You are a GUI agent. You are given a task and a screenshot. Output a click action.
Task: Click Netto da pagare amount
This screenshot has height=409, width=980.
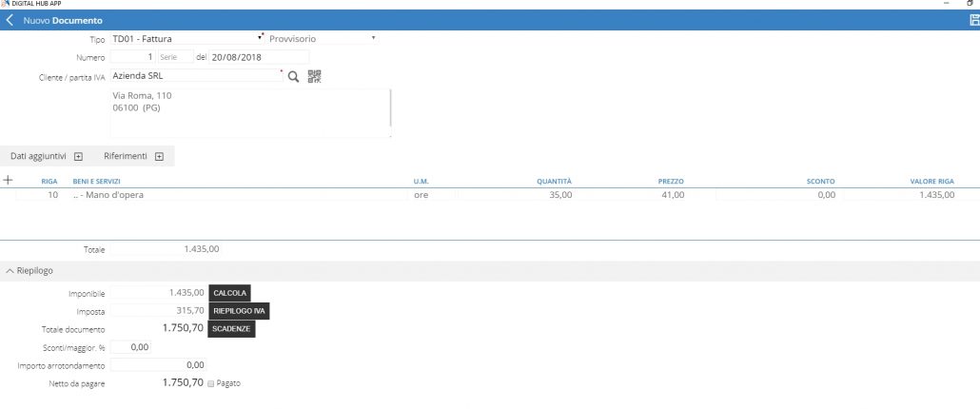183,382
